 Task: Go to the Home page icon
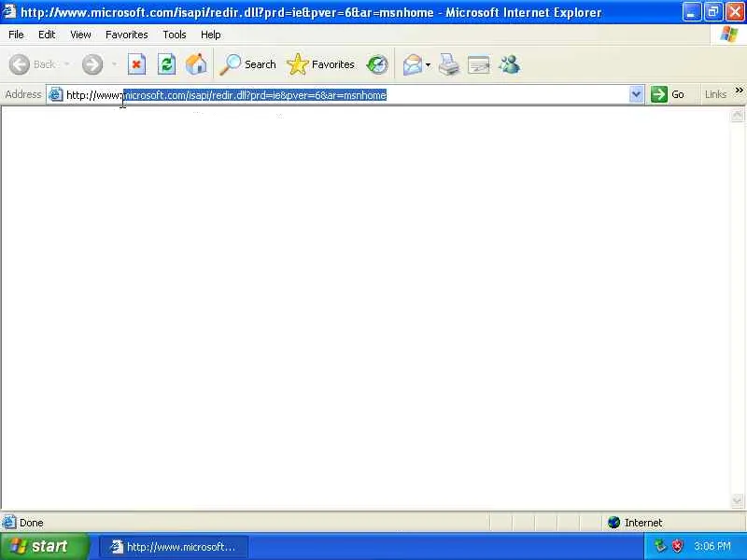pyautogui.click(x=196, y=64)
